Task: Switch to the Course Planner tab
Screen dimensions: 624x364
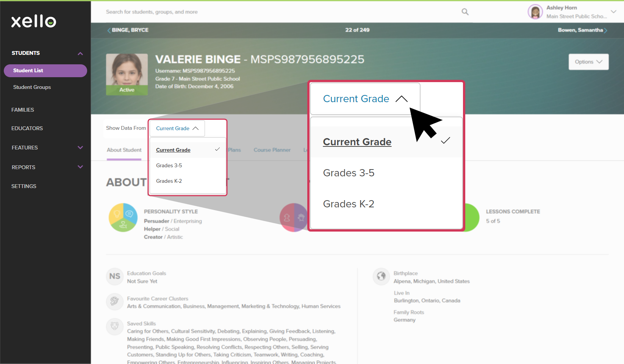Action: 272,150
